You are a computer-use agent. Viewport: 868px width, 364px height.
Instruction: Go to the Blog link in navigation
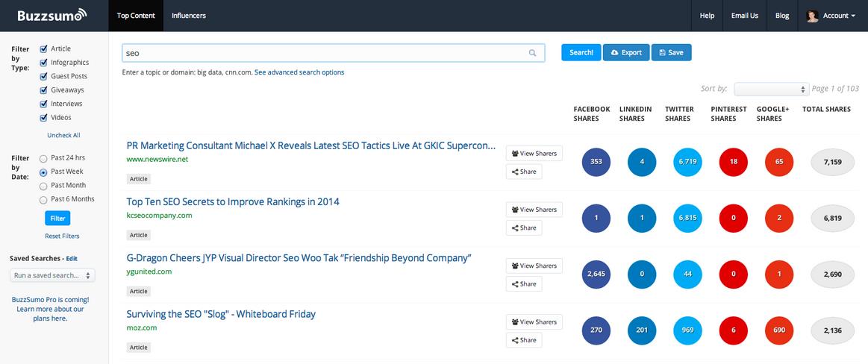pos(782,16)
